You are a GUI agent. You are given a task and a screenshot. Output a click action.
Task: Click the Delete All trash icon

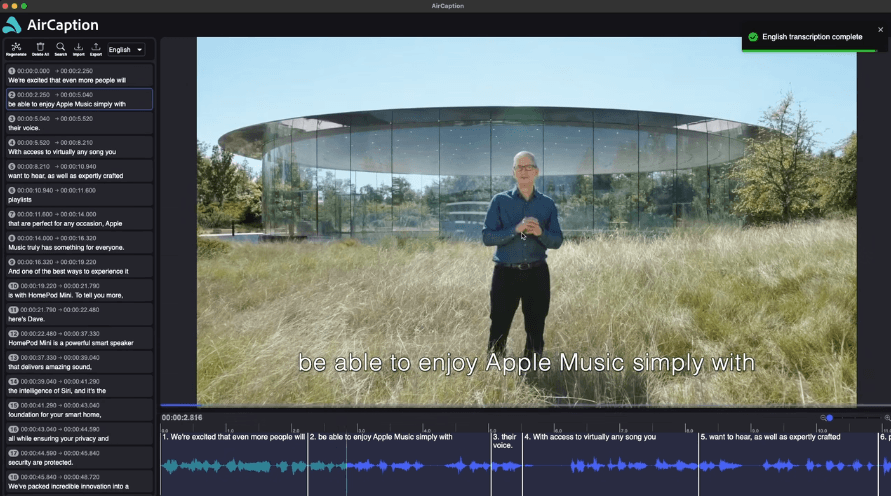[x=40, y=49]
